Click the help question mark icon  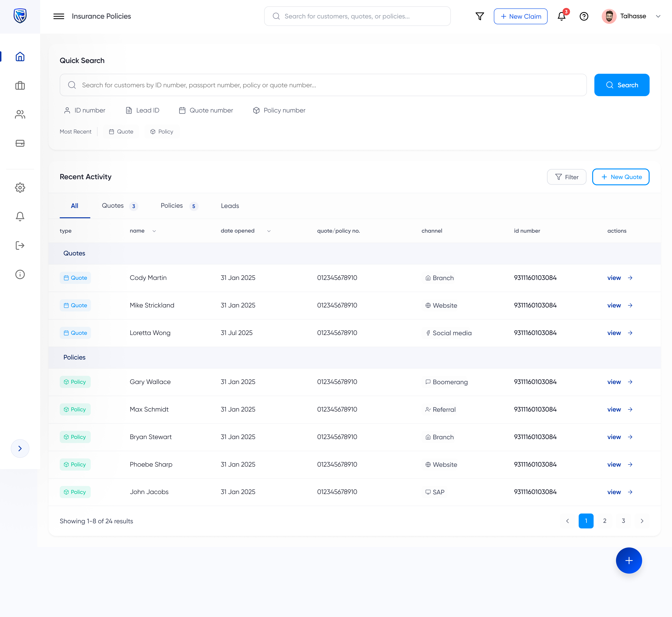tap(584, 16)
